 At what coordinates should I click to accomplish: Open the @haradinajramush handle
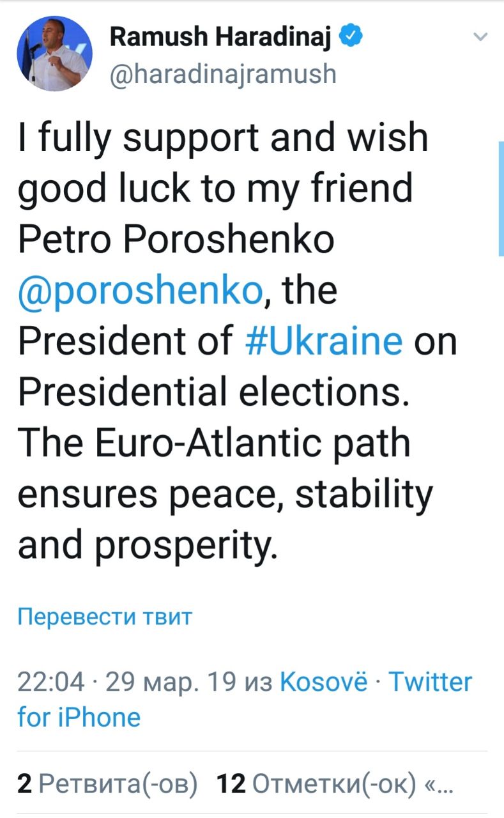223,74
